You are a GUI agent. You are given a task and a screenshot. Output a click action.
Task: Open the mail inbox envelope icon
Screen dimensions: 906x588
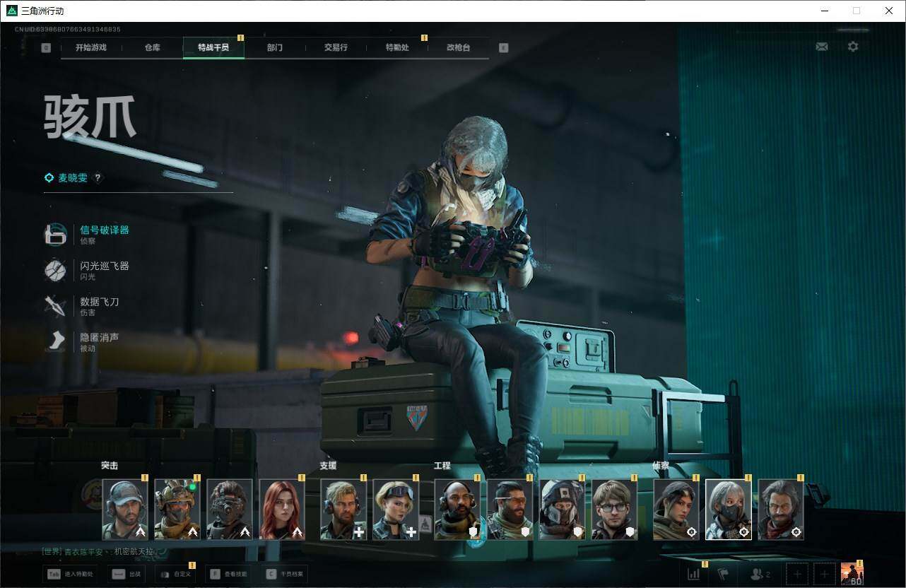pos(821,47)
